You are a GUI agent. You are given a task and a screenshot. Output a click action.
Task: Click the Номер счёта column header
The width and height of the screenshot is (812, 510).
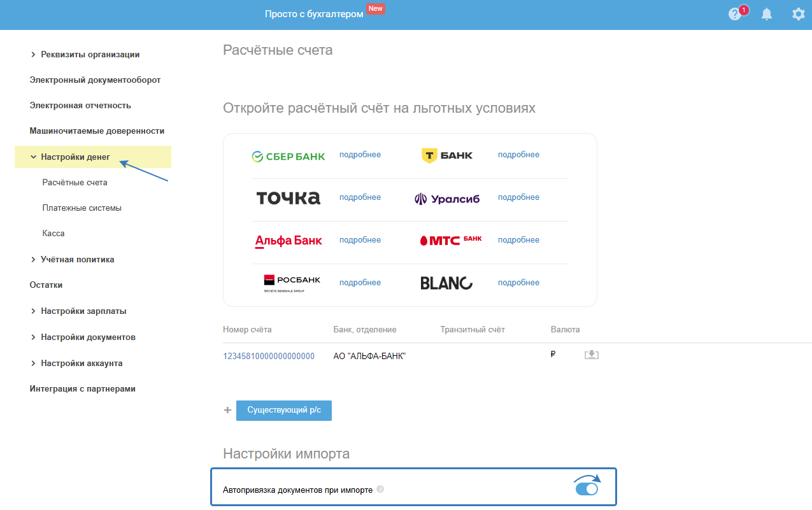coord(247,330)
